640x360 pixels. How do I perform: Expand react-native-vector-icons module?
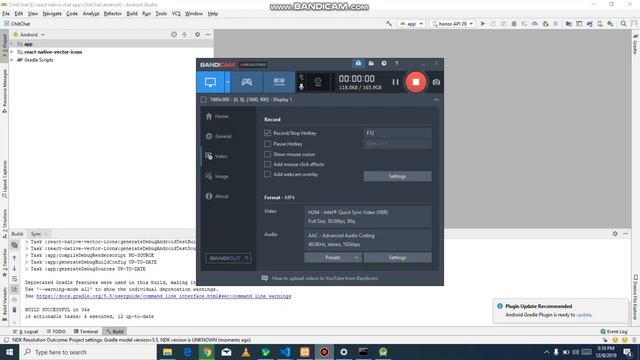(x=12, y=52)
